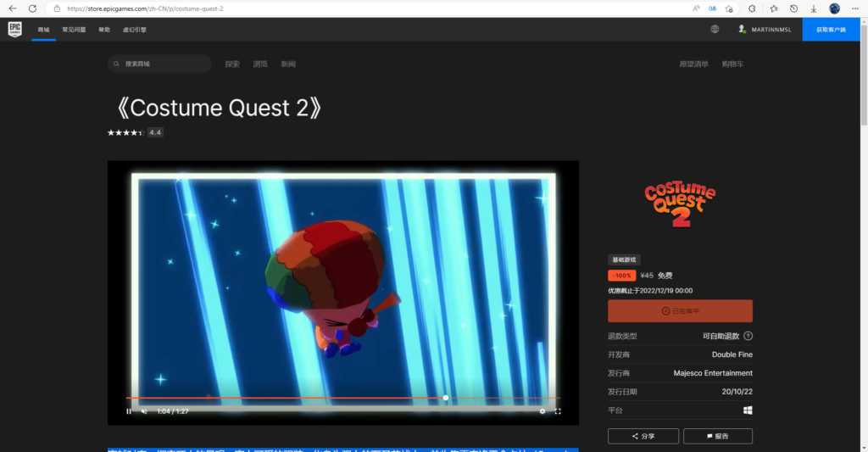Click the 可自助退款 refund type text
The width and height of the screenshot is (868, 452).
point(721,336)
